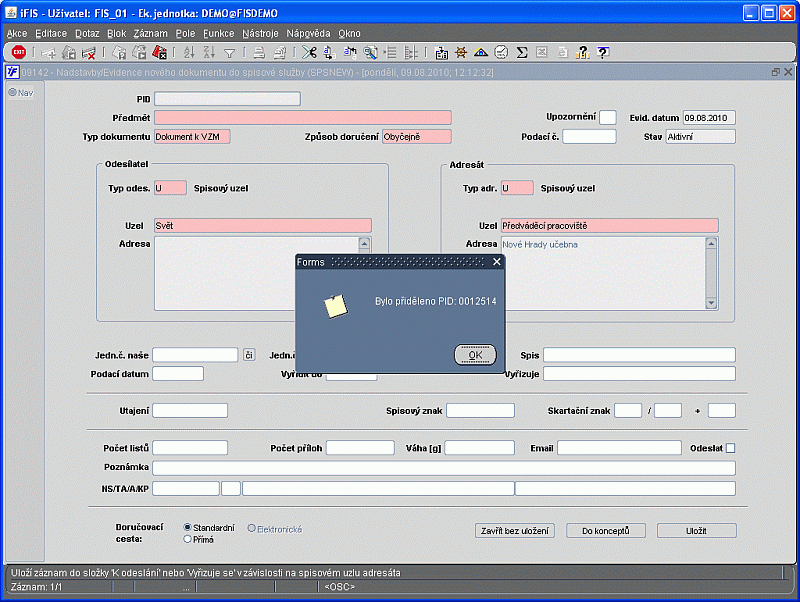800x602 pixels.
Task: Click the print setup icon
Action: (x=280, y=53)
